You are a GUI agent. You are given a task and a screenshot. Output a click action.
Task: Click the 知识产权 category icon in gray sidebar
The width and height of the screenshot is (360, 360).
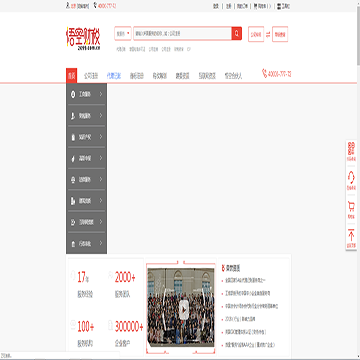pyautogui.click(x=73, y=137)
